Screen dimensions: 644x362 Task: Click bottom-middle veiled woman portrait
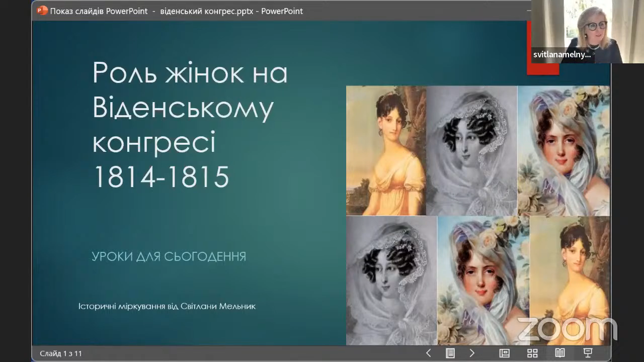pos(483,281)
